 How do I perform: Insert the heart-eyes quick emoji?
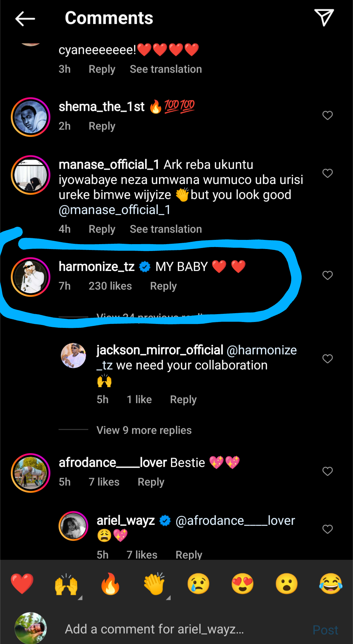(243, 584)
